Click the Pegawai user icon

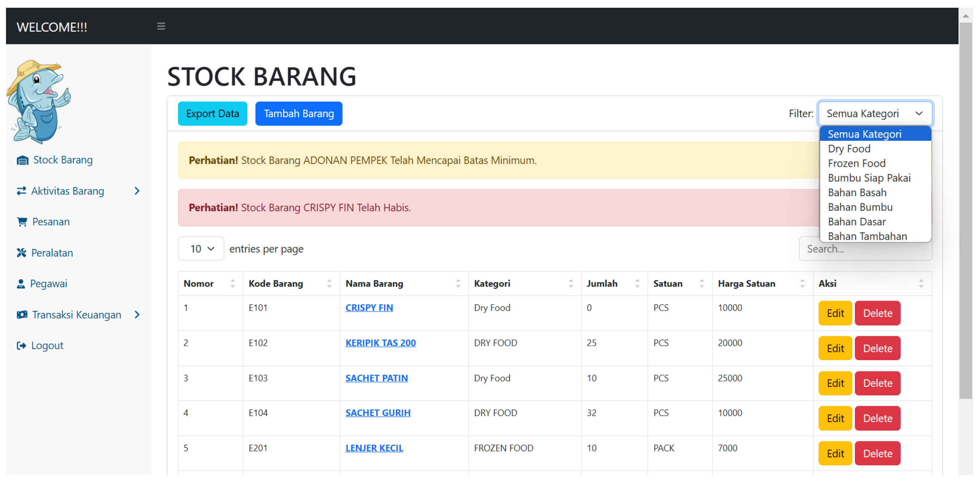click(x=21, y=284)
